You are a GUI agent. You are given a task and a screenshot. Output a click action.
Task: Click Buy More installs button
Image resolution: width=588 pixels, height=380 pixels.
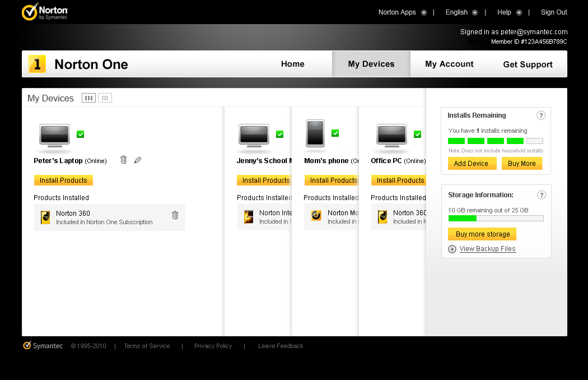[522, 163]
